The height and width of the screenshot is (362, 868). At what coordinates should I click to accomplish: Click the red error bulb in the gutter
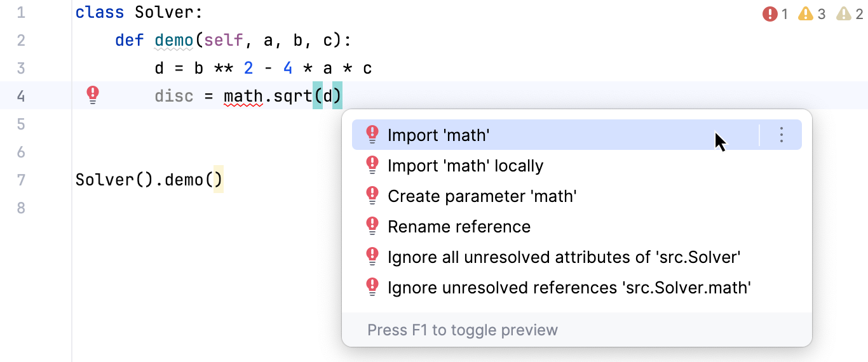(x=93, y=96)
